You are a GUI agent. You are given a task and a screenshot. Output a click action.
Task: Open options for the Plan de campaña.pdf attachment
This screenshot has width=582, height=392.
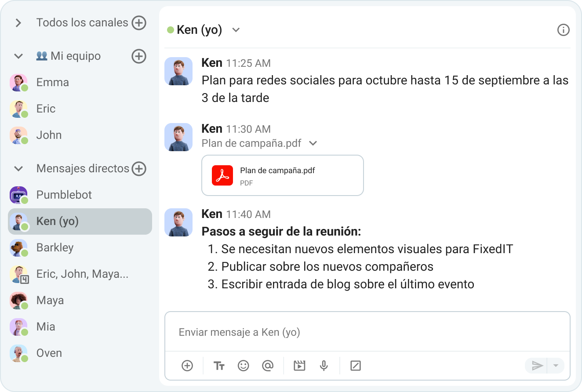[313, 143]
